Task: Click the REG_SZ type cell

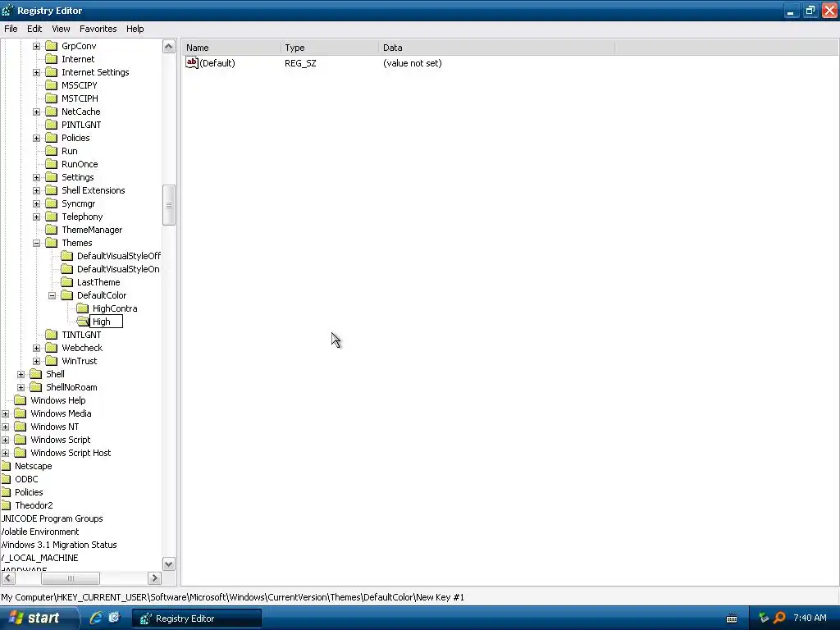Action: pyautogui.click(x=300, y=63)
